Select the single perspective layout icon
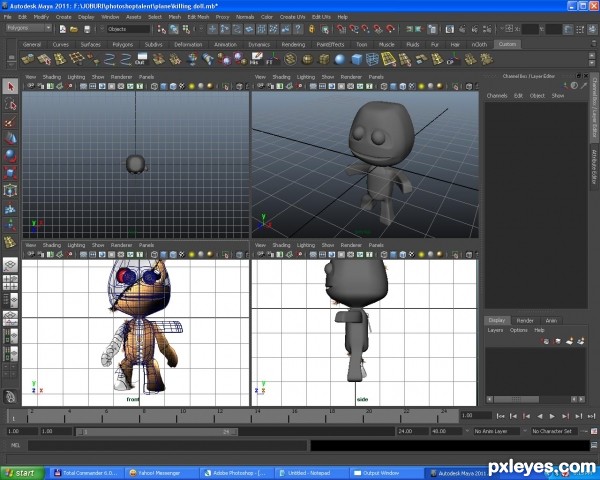Screen dimensions: 600x480 pos(10,264)
